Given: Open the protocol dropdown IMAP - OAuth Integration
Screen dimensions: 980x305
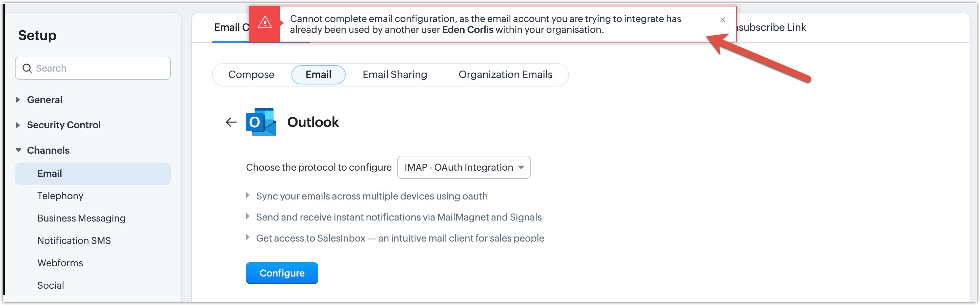Looking at the screenshot, I should (x=464, y=167).
